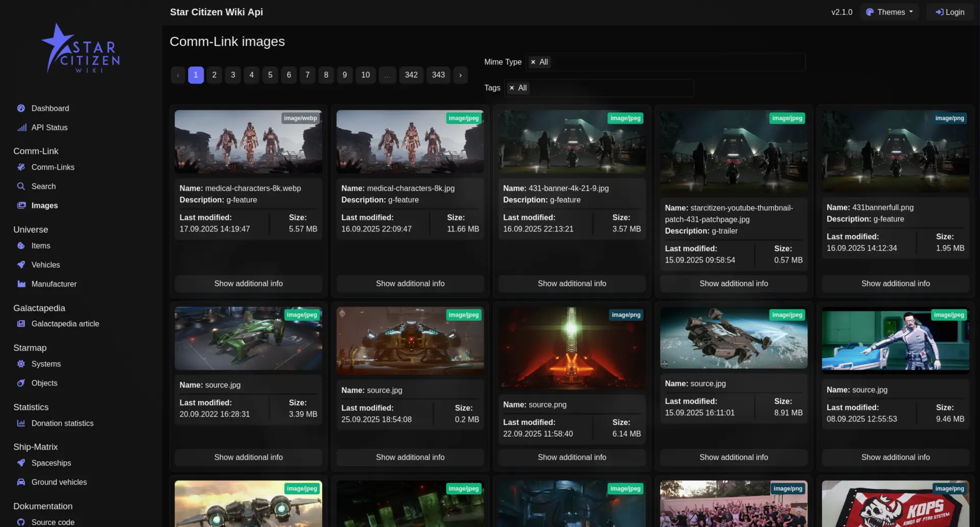Click the Source code GitHub icon
This screenshot has height=527, width=980.
pos(21,522)
